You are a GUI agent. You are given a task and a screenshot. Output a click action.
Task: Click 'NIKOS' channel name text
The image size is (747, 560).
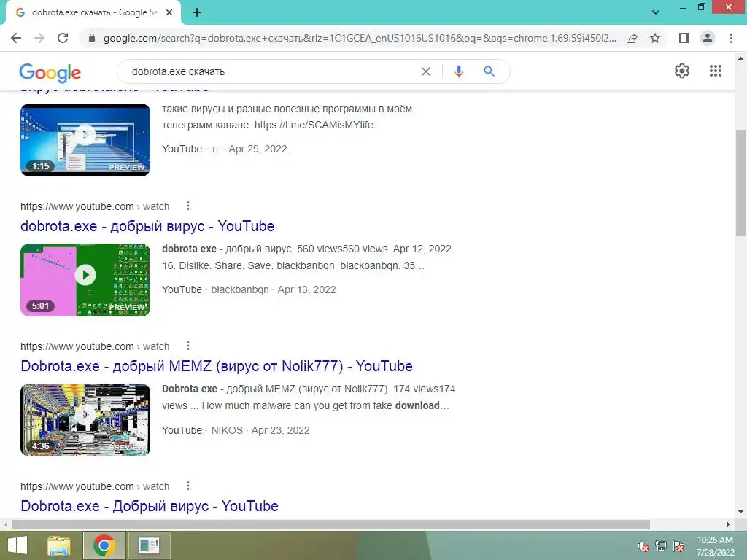point(227,430)
